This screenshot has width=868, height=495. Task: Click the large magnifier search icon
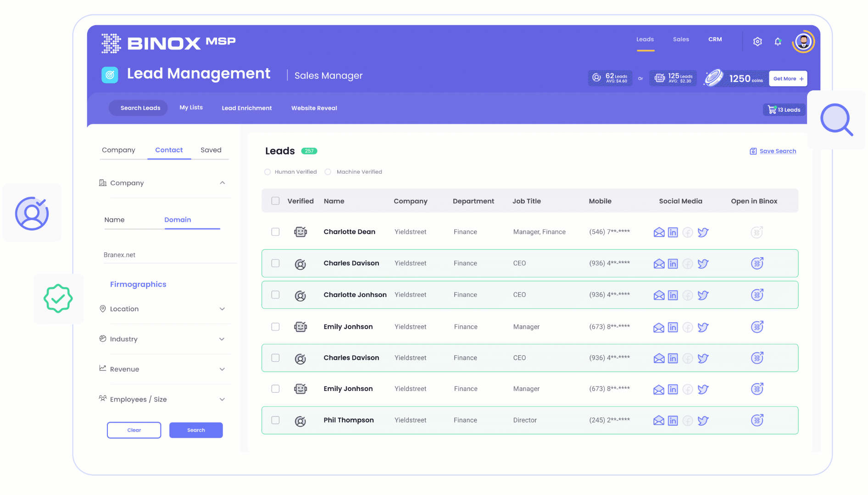point(837,120)
